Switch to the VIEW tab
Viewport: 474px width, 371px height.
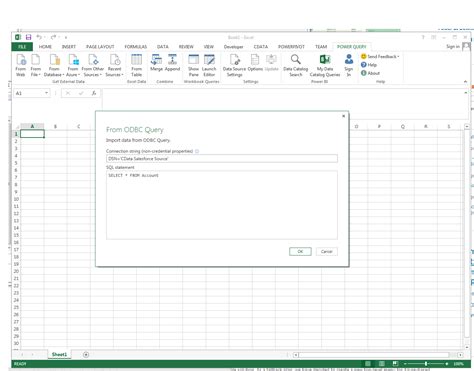coord(209,47)
